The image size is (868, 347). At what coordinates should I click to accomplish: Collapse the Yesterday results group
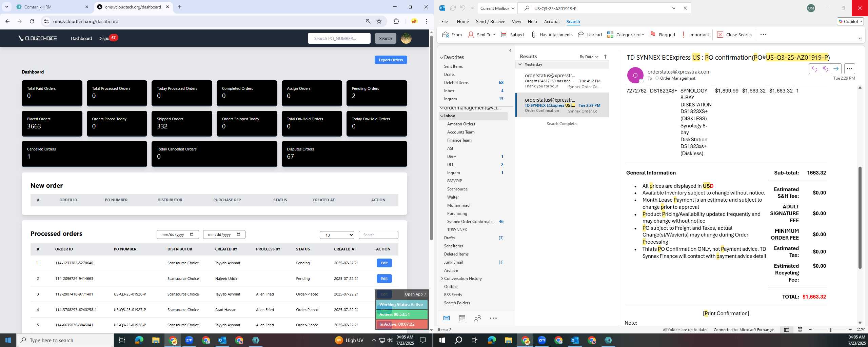(520, 64)
